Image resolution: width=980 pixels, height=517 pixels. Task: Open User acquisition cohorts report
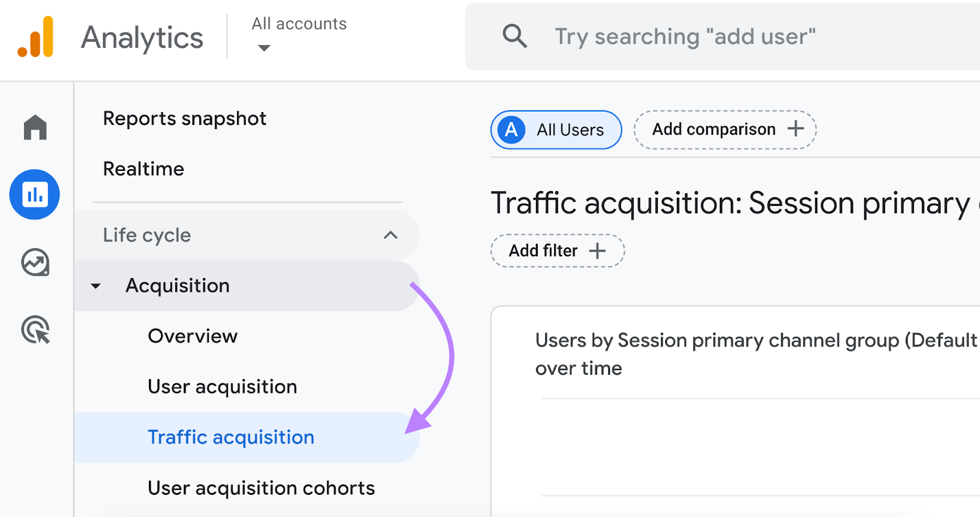point(260,488)
